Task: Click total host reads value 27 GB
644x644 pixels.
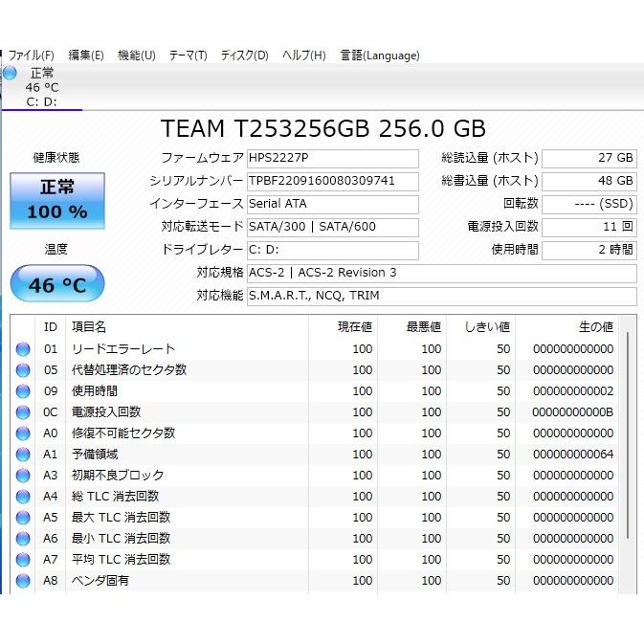Action: (589, 159)
